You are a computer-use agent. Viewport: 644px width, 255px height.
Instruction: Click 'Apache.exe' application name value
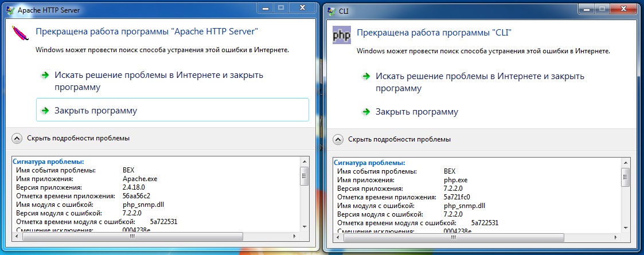(140, 179)
